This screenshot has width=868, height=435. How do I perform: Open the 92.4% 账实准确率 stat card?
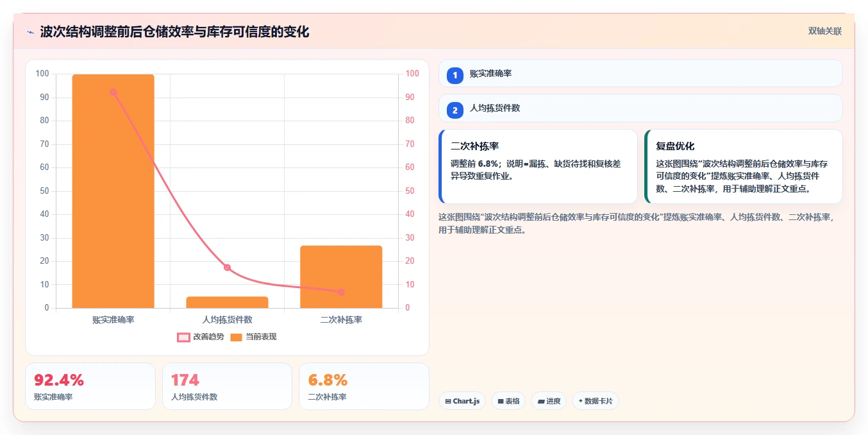(90, 386)
